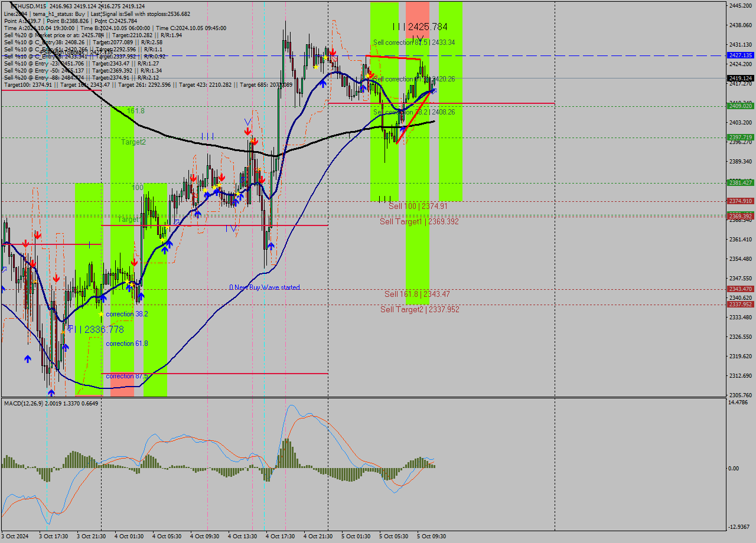Select the MACD scale value -12.9367

[x=739, y=526]
